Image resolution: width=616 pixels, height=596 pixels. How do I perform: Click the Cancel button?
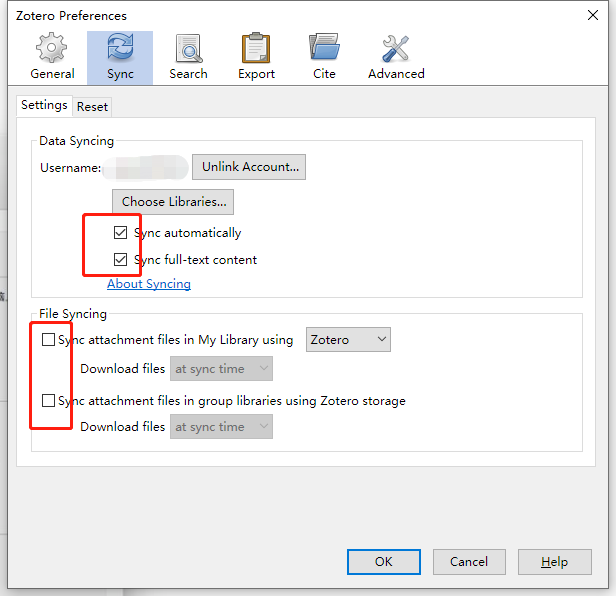coord(469,562)
